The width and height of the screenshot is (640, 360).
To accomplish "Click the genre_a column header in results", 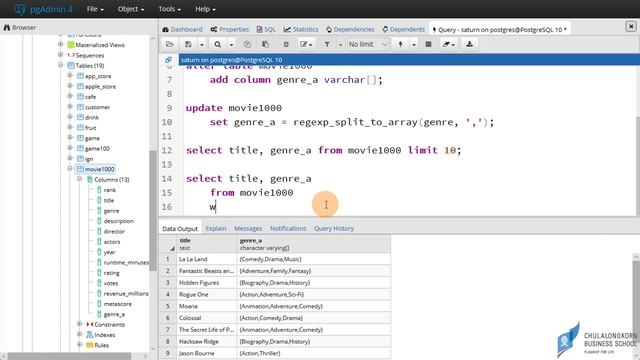I will point(314,244).
